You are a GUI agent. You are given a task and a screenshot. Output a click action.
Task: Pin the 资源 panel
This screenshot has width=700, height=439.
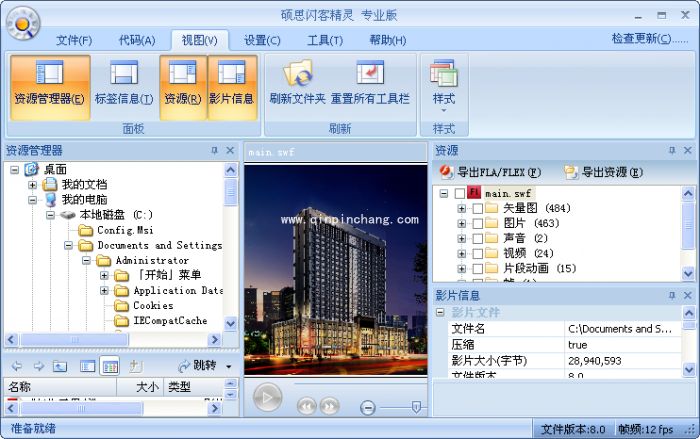[x=672, y=151]
